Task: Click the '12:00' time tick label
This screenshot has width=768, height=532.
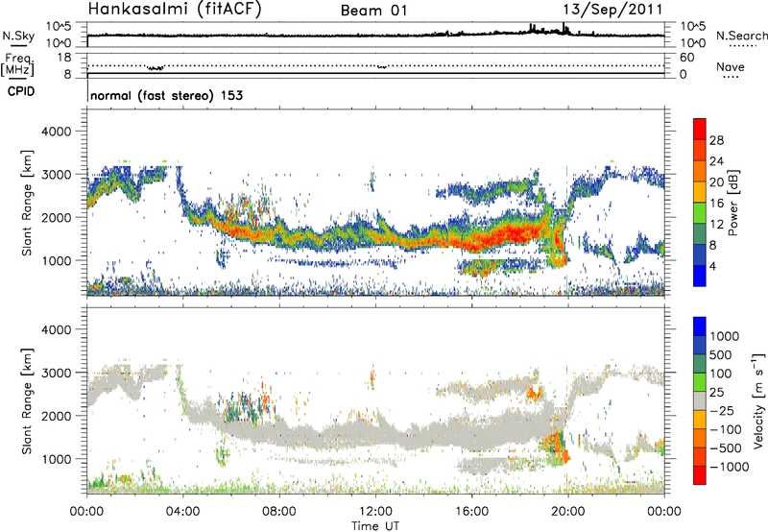Action: [375, 512]
